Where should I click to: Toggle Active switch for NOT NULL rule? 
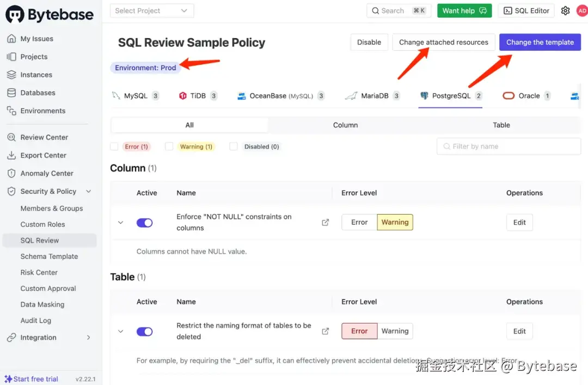144,223
